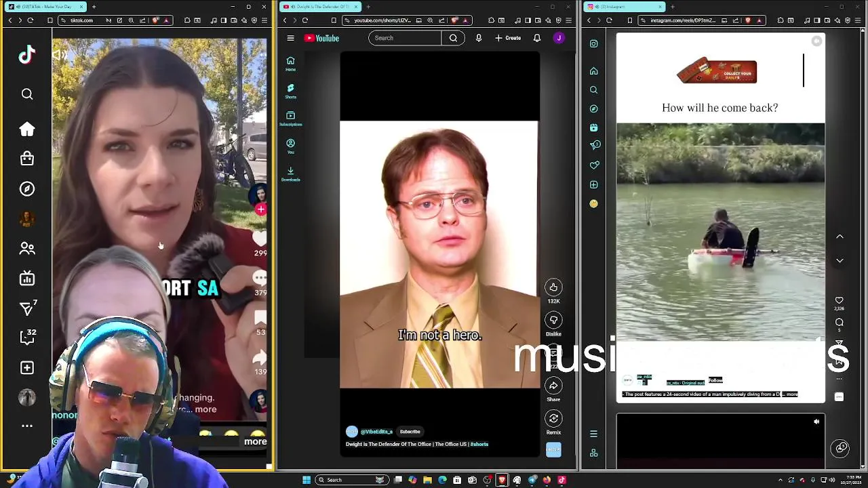Viewport: 868px width, 488px height.
Task: Open the YouTube Create button
Action: coord(508,38)
